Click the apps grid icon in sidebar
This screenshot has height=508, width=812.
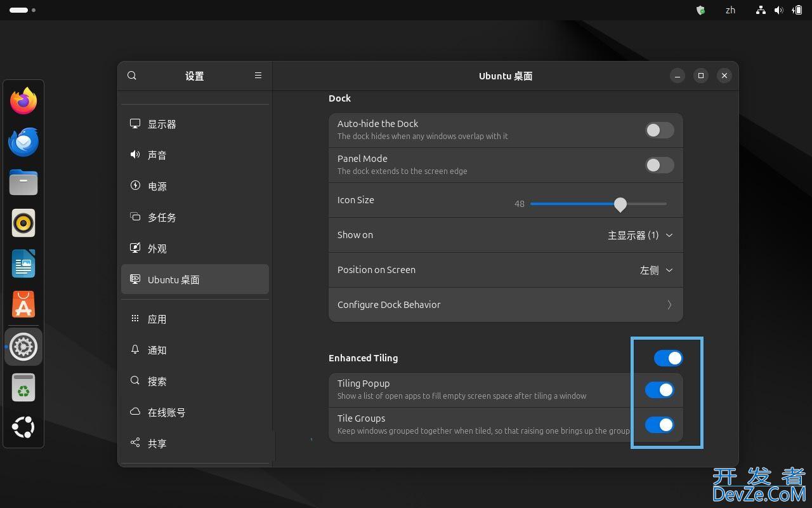click(x=135, y=318)
